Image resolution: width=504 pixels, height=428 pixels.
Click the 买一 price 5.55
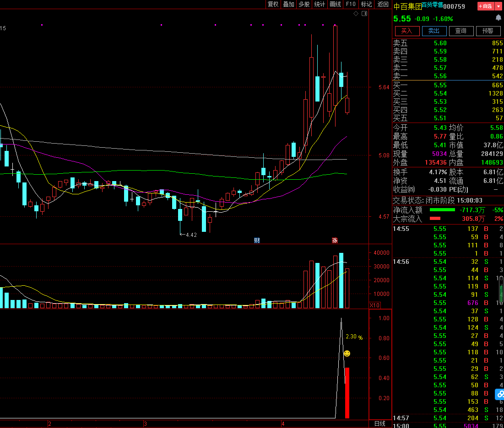440,85
